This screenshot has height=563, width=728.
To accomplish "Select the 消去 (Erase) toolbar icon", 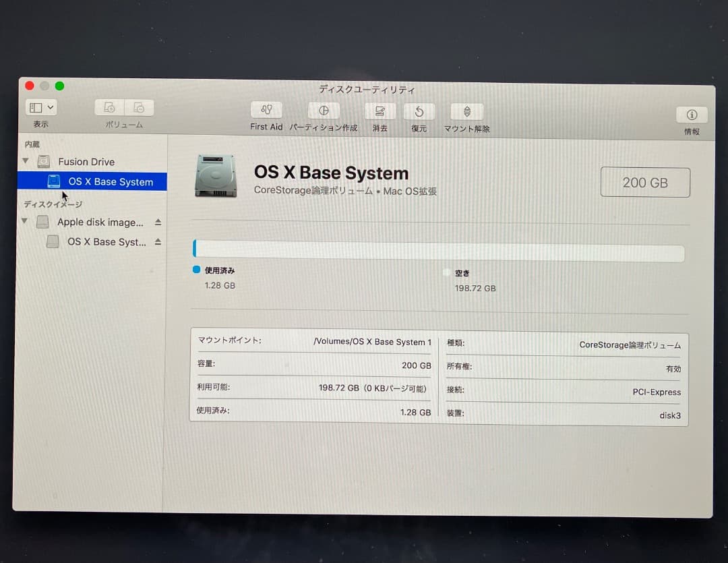I will point(380,112).
